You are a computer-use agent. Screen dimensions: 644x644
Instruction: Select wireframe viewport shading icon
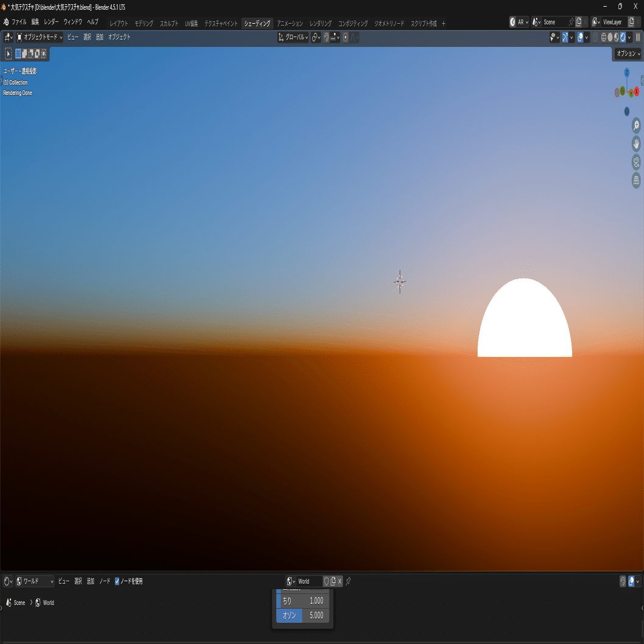pyautogui.click(x=604, y=37)
